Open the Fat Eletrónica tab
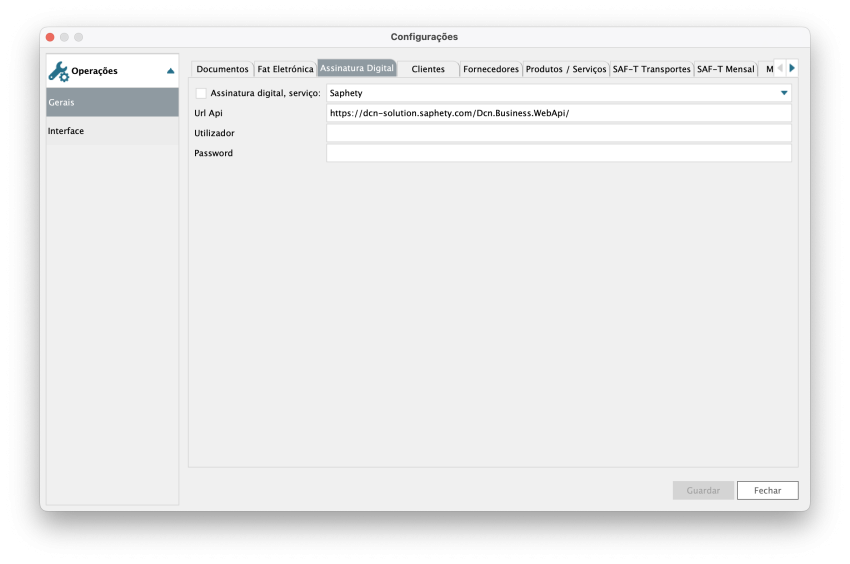Viewport: 850px width, 564px height. pos(285,69)
